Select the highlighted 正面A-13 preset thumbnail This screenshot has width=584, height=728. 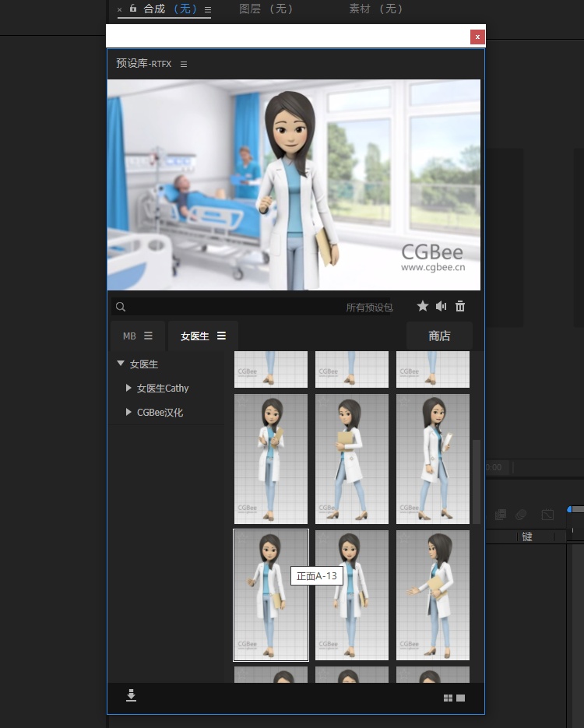(x=271, y=595)
